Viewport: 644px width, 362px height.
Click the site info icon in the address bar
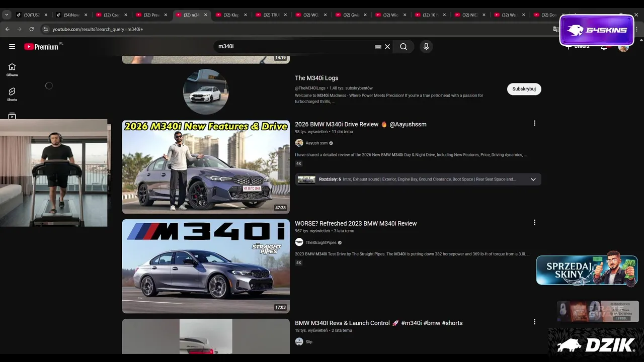point(46,29)
